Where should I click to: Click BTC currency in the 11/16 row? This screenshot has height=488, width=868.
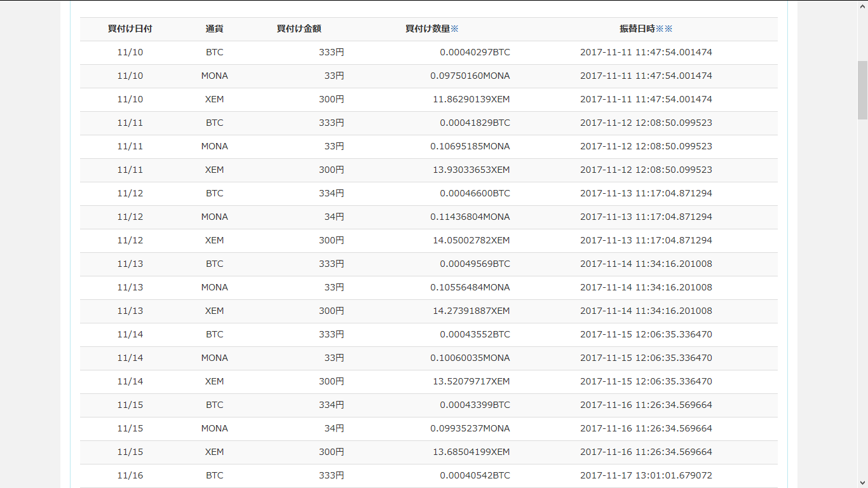(215, 475)
